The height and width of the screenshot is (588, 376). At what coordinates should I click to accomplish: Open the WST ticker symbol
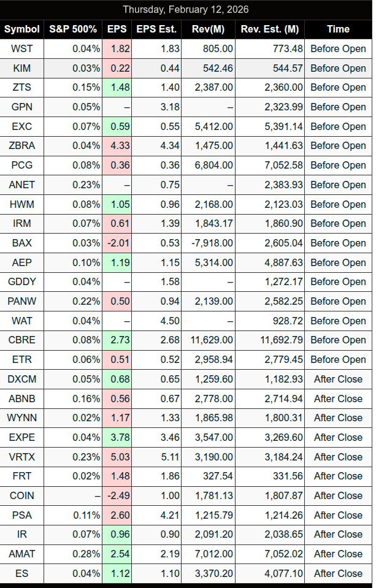22,48
